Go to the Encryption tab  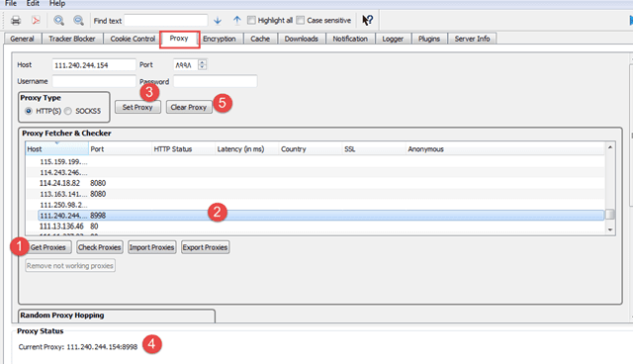(x=220, y=39)
